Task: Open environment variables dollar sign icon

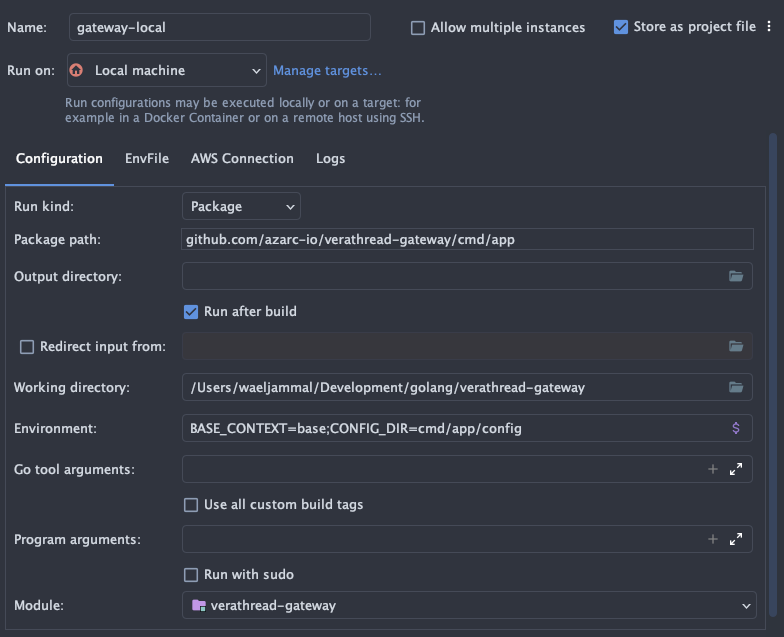Action: pyautogui.click(x=736, y=428)
